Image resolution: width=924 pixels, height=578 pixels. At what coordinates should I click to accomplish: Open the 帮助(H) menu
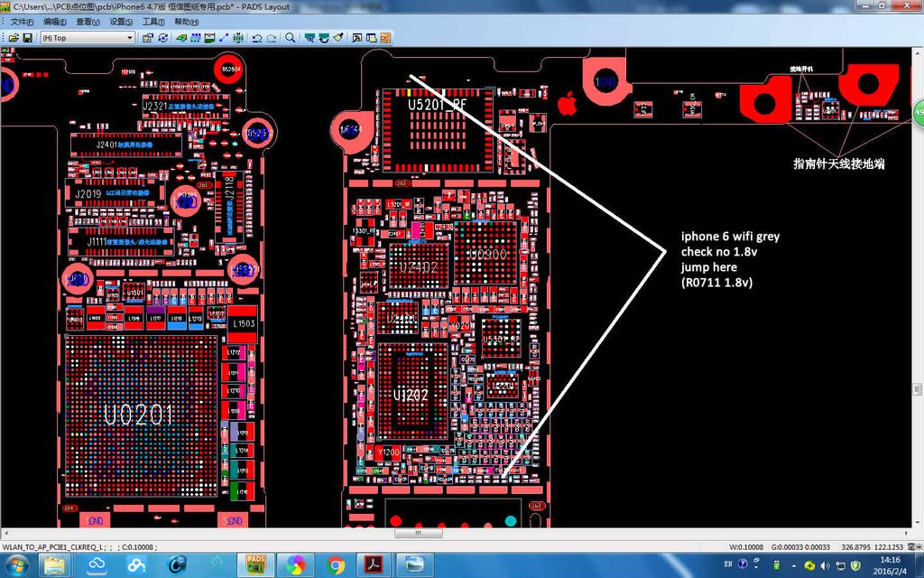click(x=186, y=22)
